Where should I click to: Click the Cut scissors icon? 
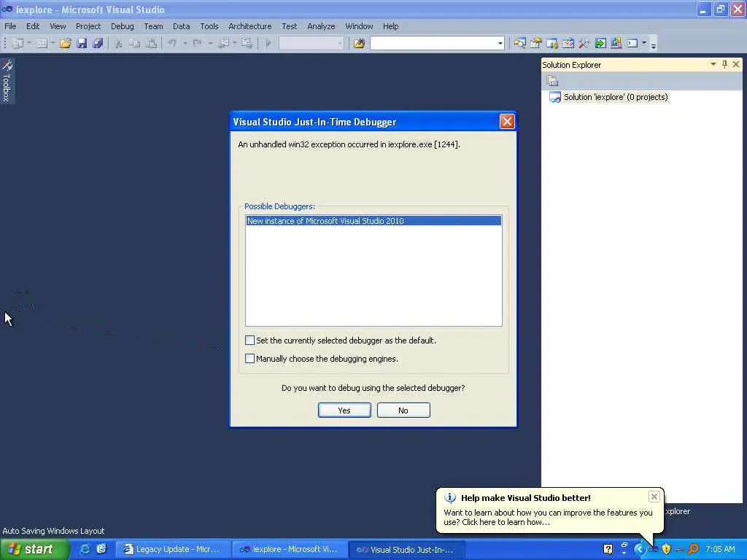tap(119, 43)
